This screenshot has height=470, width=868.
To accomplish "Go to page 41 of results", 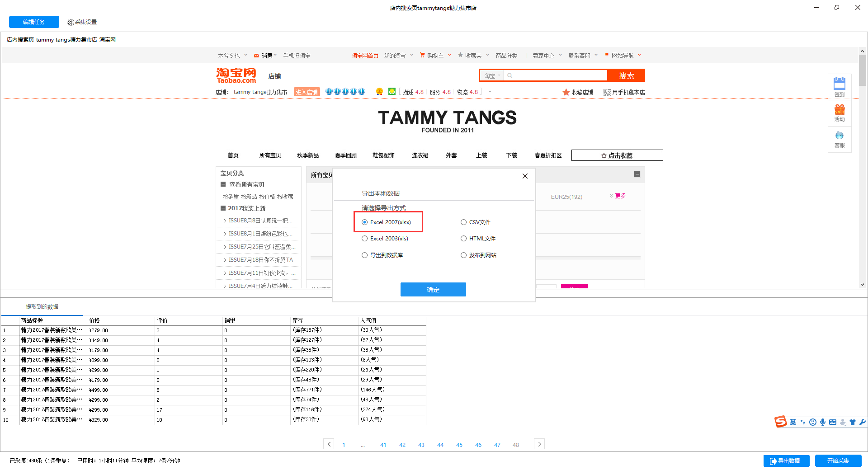I will [383, 445].
